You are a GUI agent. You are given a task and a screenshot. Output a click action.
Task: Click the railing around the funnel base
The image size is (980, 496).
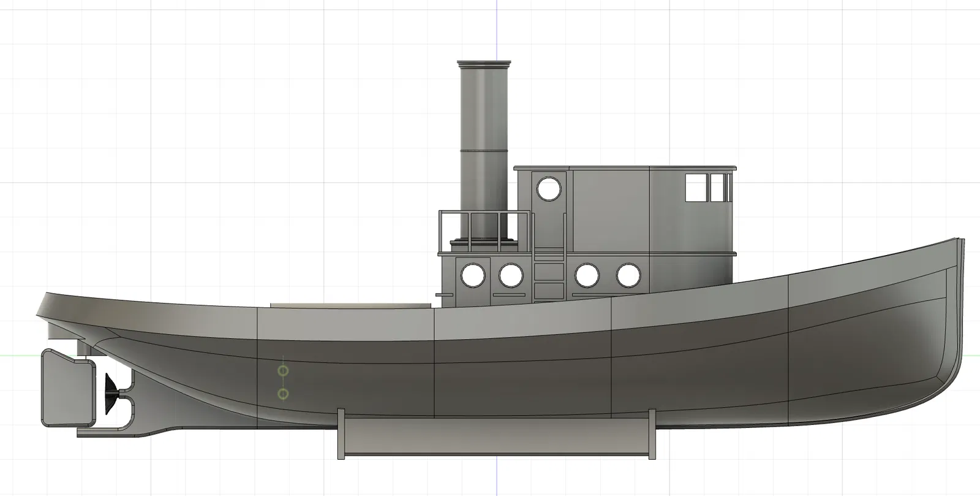tap(484, 231)
